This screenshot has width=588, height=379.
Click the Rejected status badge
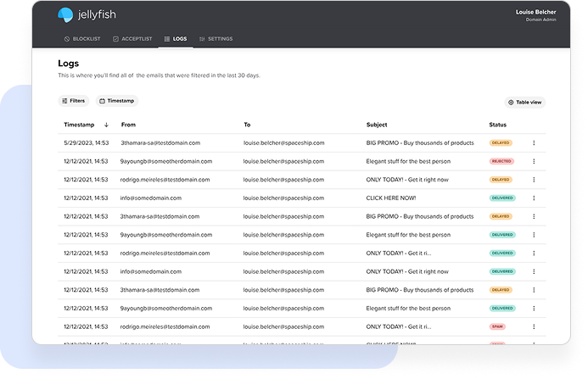click(x=501, y=161)
